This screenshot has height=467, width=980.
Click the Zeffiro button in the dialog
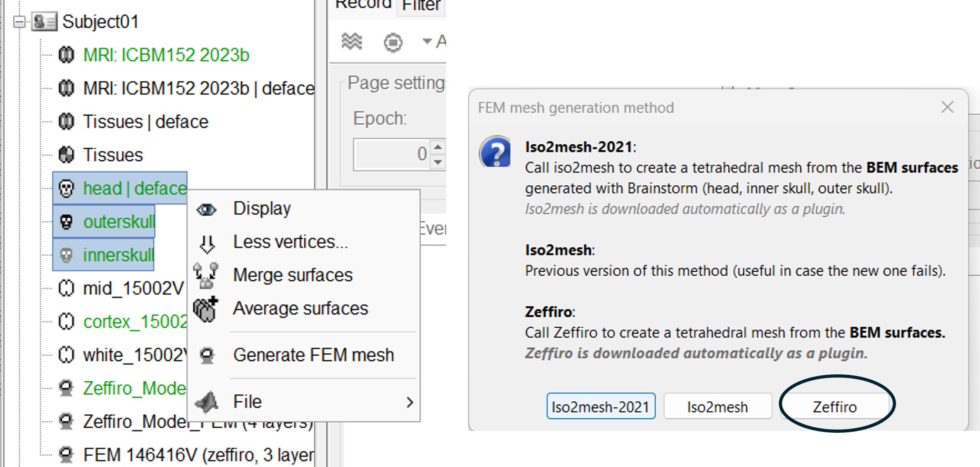click(834, 406)
